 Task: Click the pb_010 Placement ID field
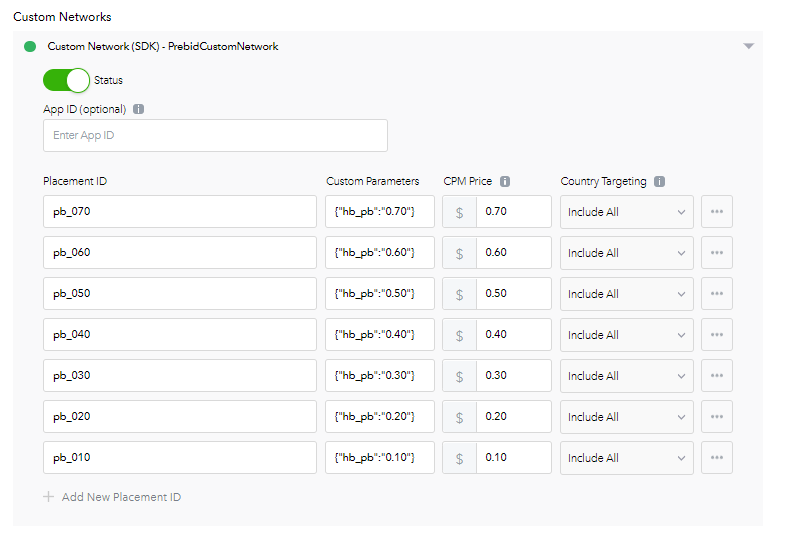click(180, 458)
